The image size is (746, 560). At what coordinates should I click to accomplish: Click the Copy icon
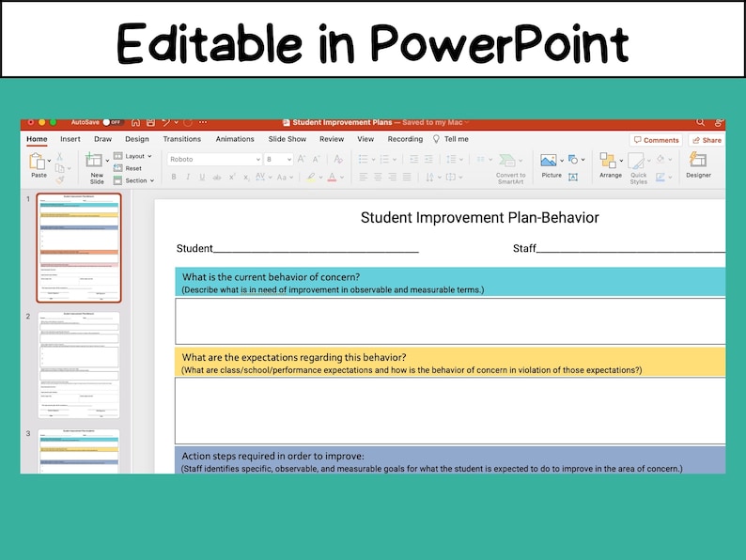point(60,168)
